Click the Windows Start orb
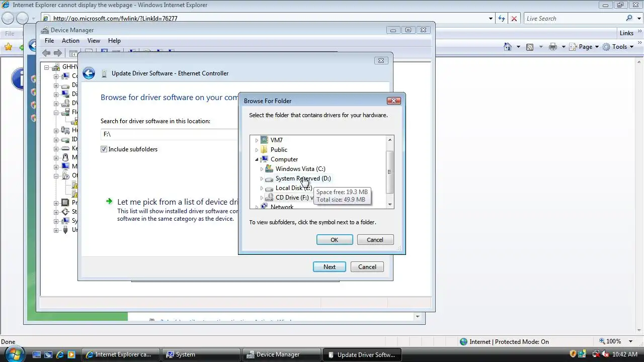The height and width of the screenshot is (362, 644). (14, 353)
